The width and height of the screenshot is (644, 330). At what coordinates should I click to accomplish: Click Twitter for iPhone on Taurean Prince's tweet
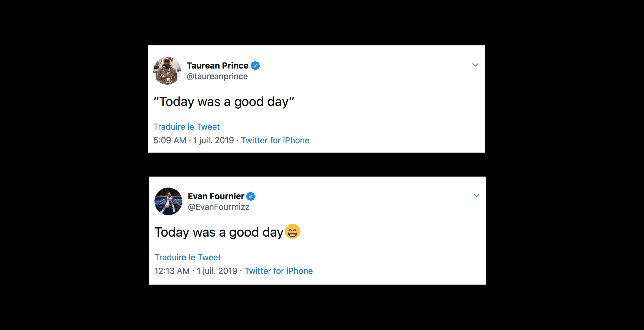[275, 140]
